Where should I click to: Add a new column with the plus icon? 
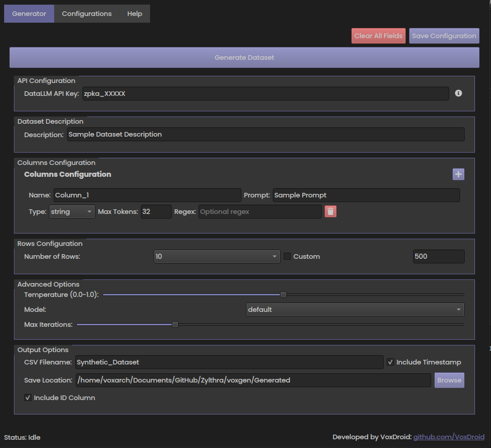[x=458, y=174]
